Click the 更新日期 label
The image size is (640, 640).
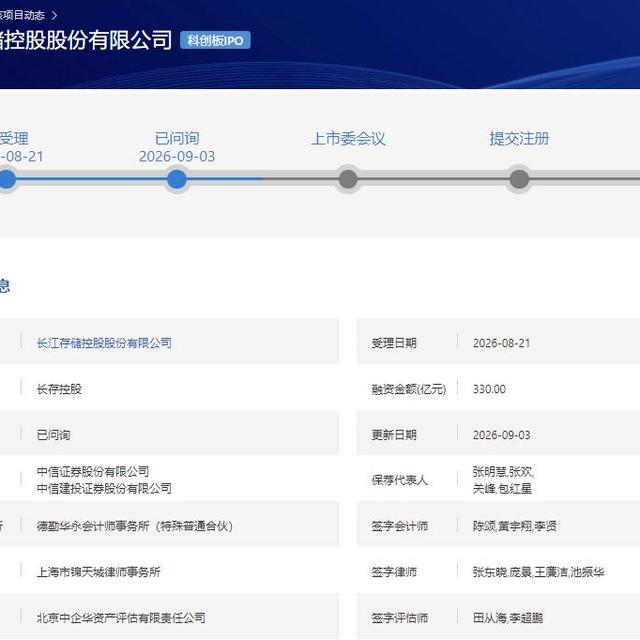pyautogui.click(x=394, y=435)
